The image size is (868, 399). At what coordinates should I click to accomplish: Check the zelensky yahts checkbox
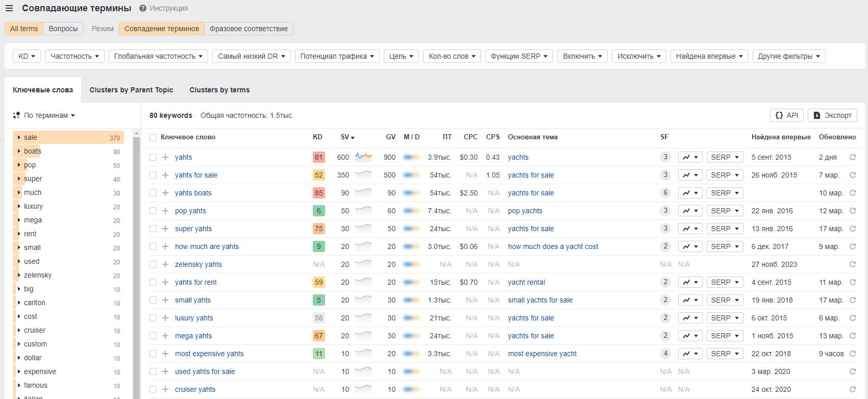[153, 264]
